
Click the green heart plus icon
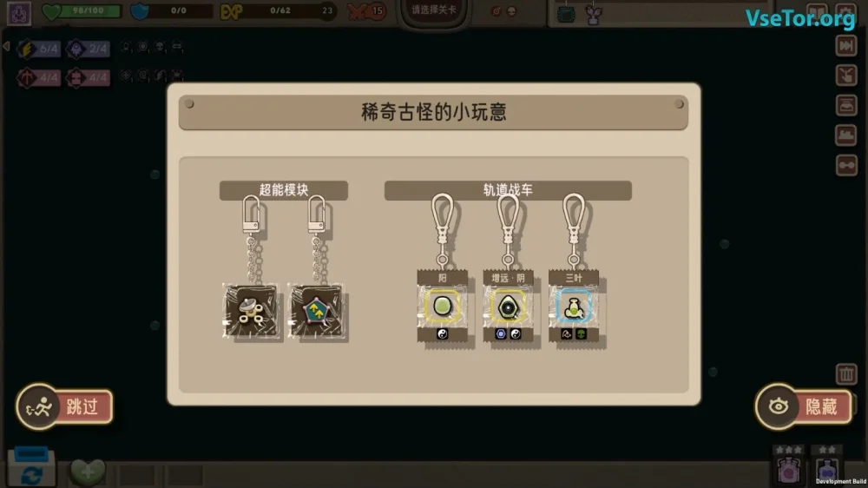click(88, 472)
